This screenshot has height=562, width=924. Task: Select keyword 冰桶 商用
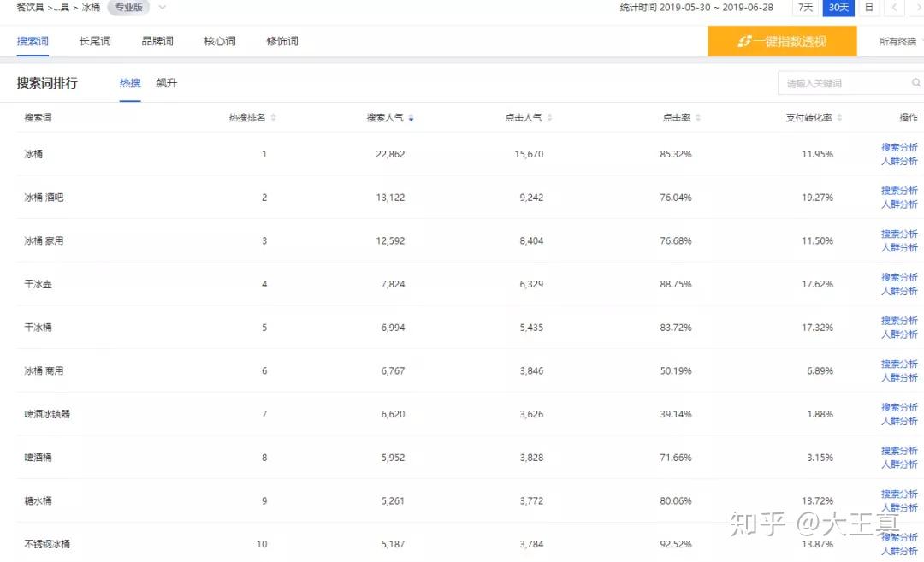click(44, 370)
